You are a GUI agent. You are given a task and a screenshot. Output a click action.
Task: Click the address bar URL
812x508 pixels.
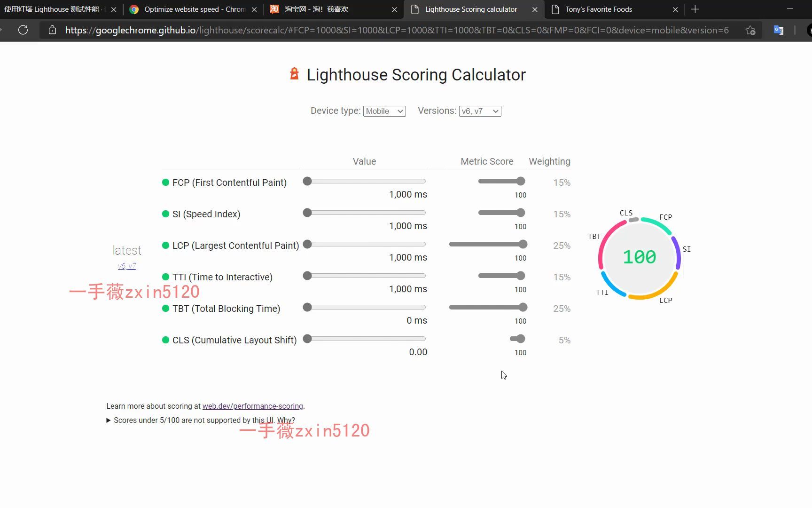tap(397, 30)
